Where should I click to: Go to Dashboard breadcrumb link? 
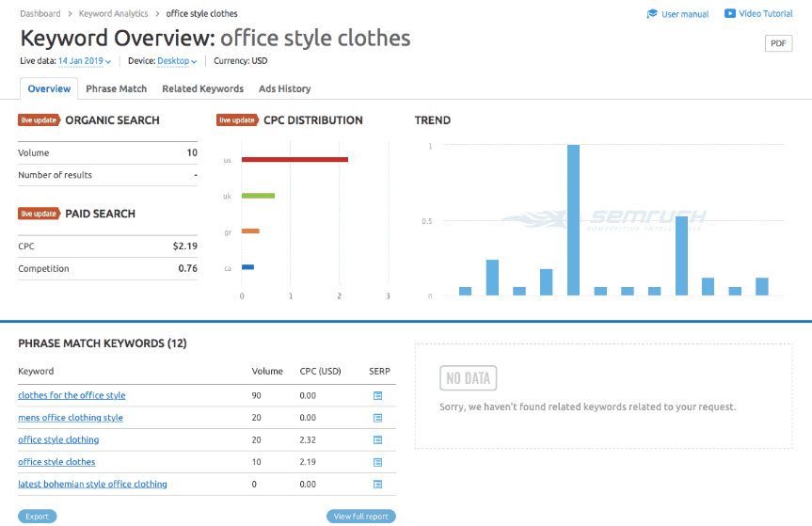click(40, 14)
